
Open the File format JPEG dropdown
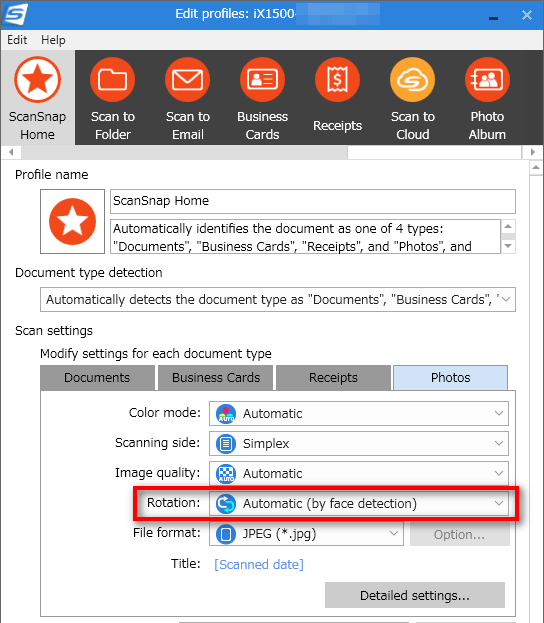pyautogui.click(x=306, y=534)
